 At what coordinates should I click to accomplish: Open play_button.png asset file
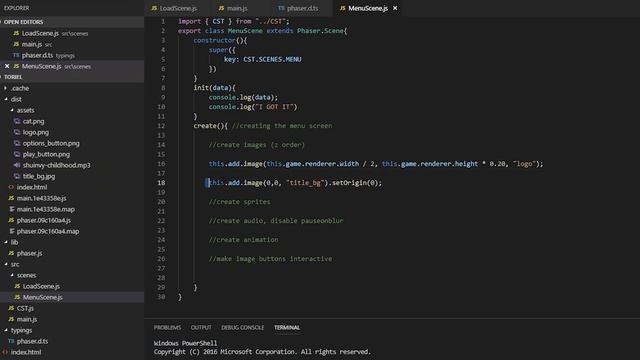46,154
